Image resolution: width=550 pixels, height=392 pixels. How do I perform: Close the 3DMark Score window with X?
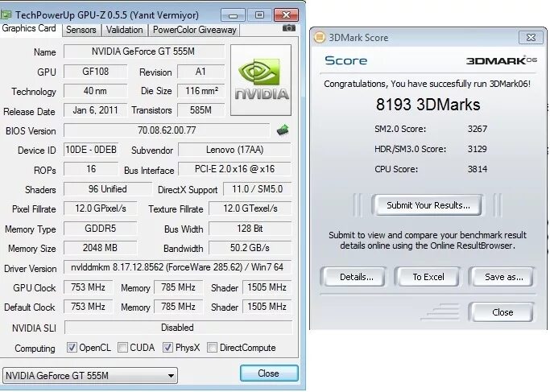(531, 37)
